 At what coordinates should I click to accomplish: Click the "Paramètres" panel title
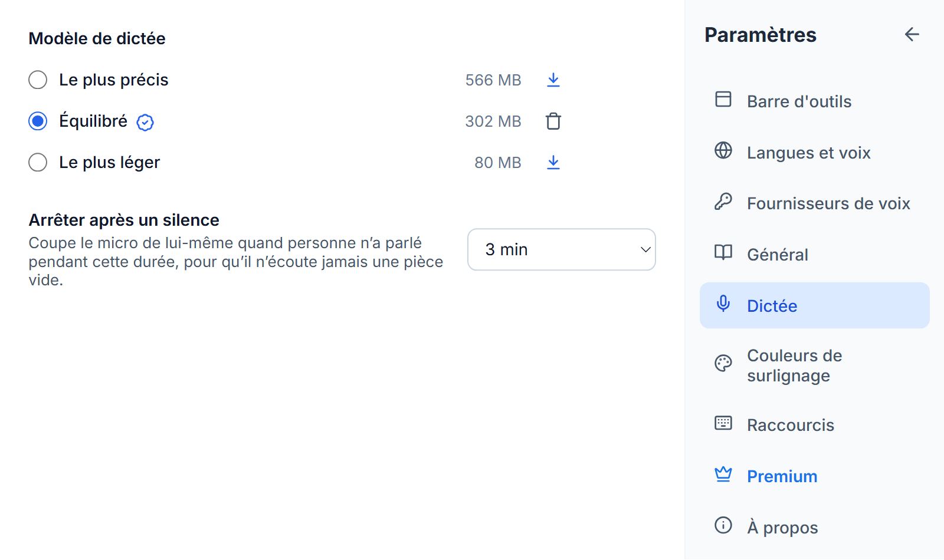(x=761, y=35)
